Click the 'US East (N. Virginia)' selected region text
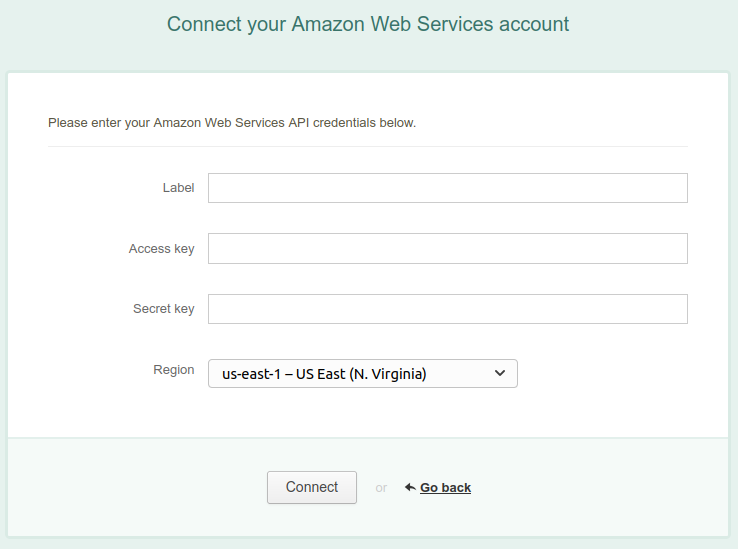 [x=362, y=374]
